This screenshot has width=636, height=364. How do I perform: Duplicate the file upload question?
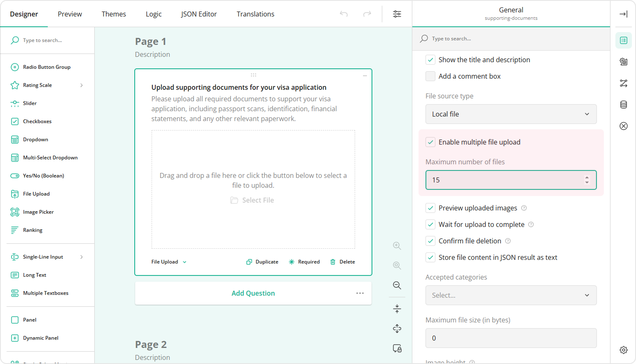pos(262,261)
